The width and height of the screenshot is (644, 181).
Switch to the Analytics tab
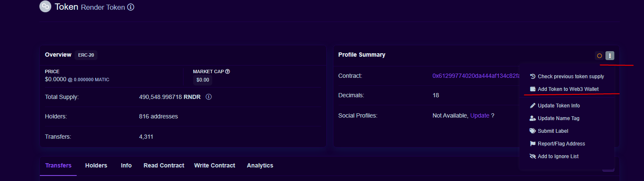[260, 166]
